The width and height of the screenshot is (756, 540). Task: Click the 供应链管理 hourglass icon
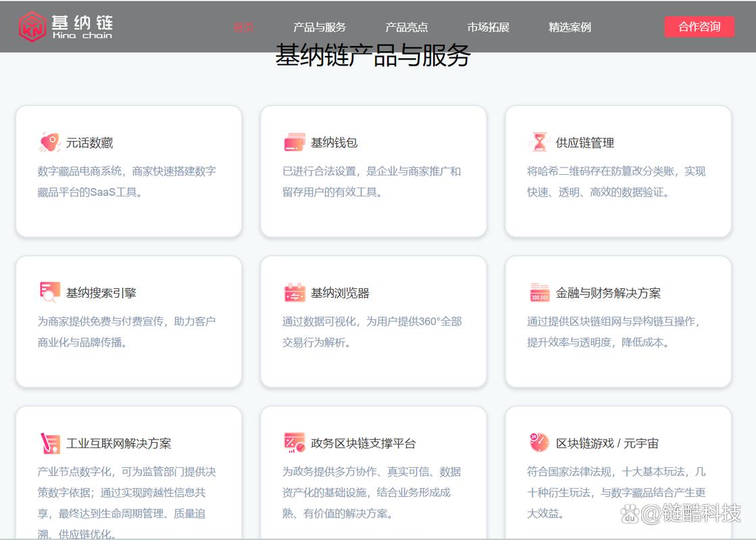click(540, 142)
